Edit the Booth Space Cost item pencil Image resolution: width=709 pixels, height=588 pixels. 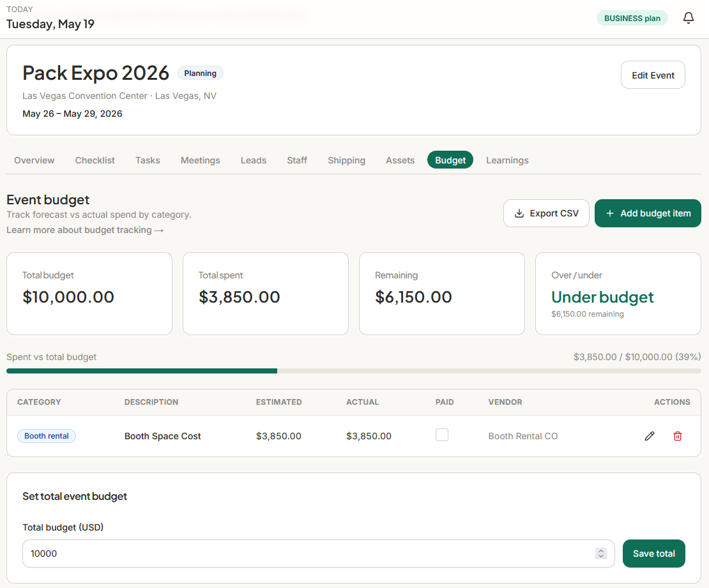coord(650,436)
